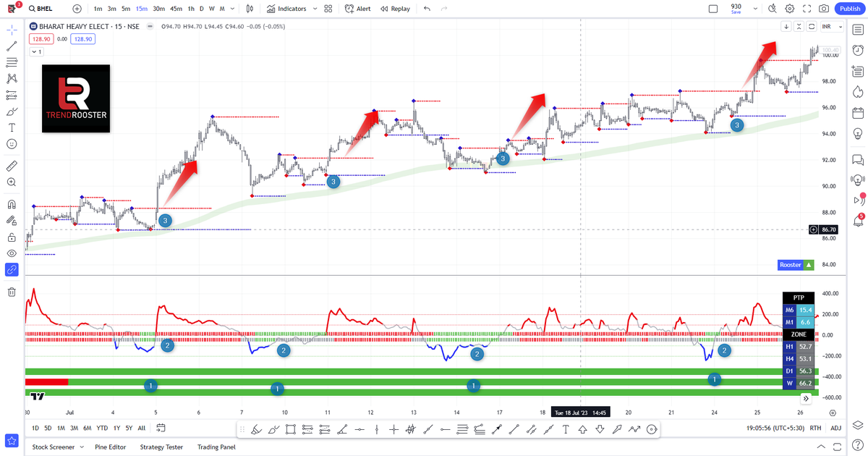
Task: Expand the Stock Screener dropdown arrow
Action: point(80,447)
